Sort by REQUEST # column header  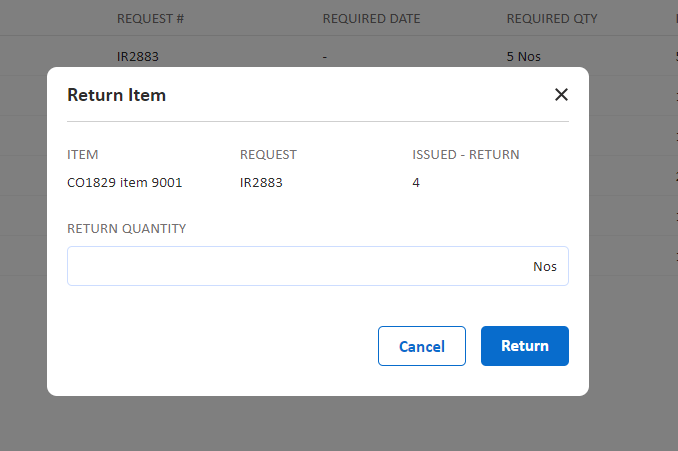pyautogui.click(x=150, y=18)
